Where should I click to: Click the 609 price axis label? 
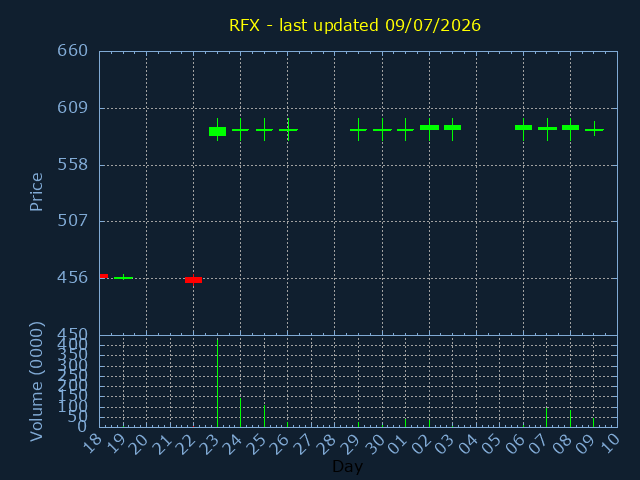click(x=72, y=108)
